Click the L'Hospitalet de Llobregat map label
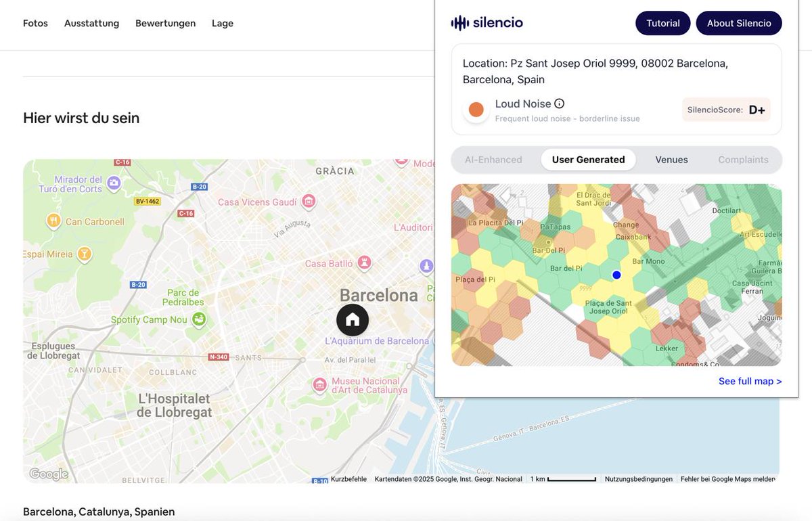Screen dimensions: 812x521 [x=175, y=405]
